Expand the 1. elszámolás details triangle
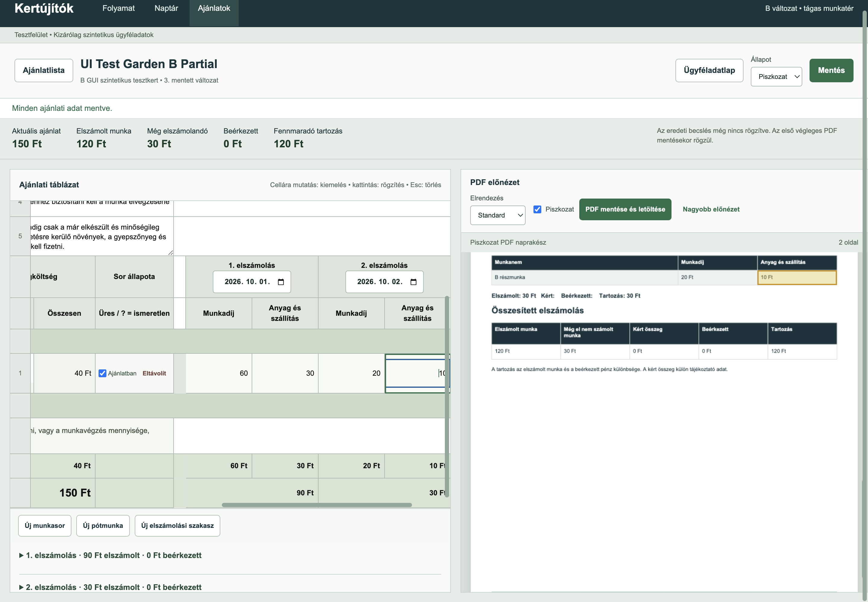Image resolution: width=868 pixels, height=602 pixels. click(21, 555)
